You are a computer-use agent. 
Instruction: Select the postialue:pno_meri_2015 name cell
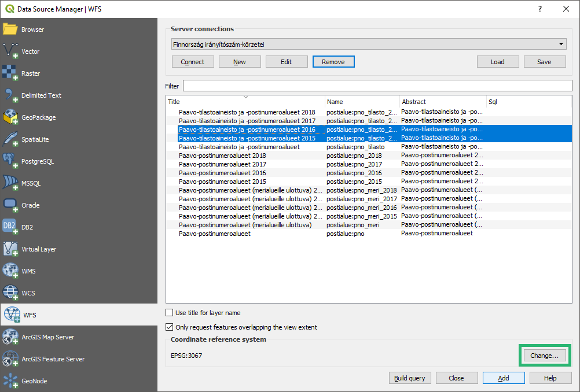point(361,216)
